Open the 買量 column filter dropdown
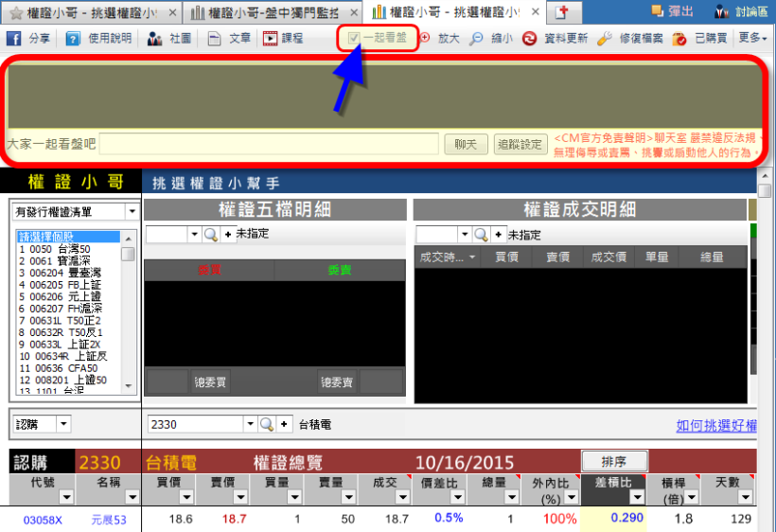Viewport: 776px width, 532px height. tap(294, 496)
